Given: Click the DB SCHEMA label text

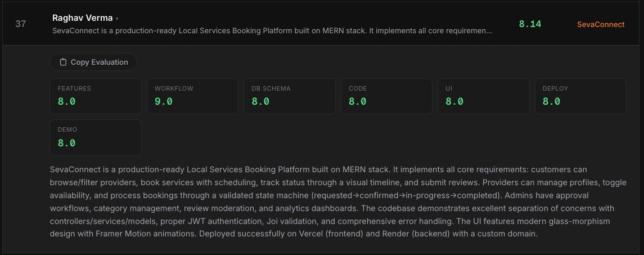Looking at the screenshot, I should pyautogui.click(x=271, y=89).
